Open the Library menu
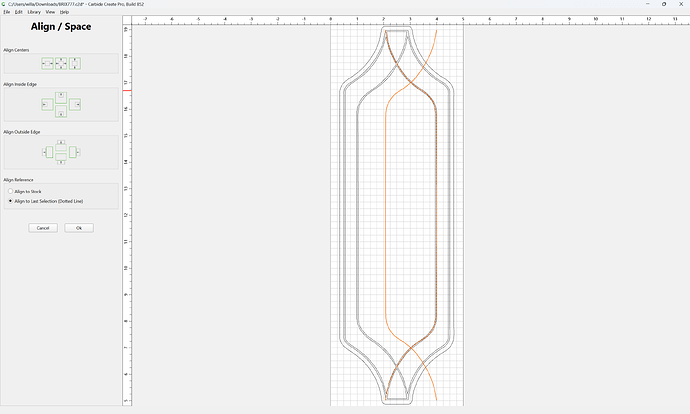This screenshot has width=690, height=414. tap(34, 12)
